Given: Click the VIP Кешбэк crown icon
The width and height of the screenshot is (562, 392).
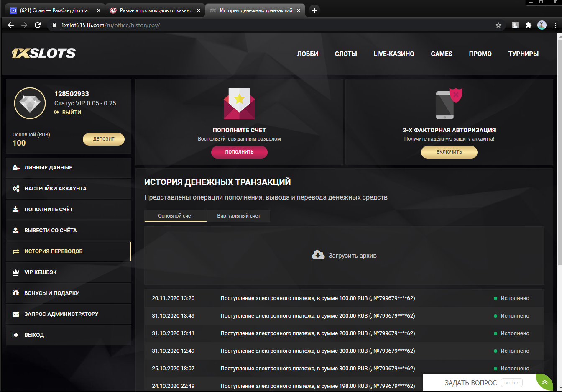Looking at the screenshot, I should pyautogui.click(x=16, y=272).
